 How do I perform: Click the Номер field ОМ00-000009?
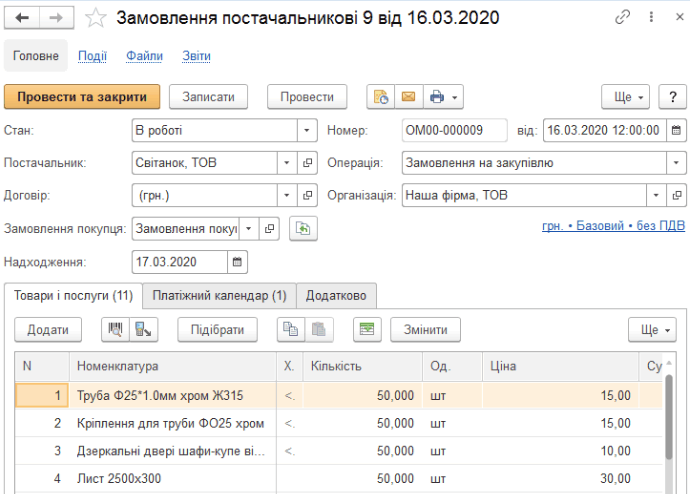pyautogui.click(x=455, y=130)
